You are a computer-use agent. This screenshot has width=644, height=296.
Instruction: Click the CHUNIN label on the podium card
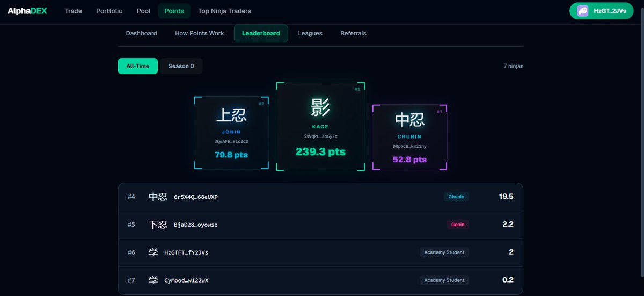click(x=409, y=136)
